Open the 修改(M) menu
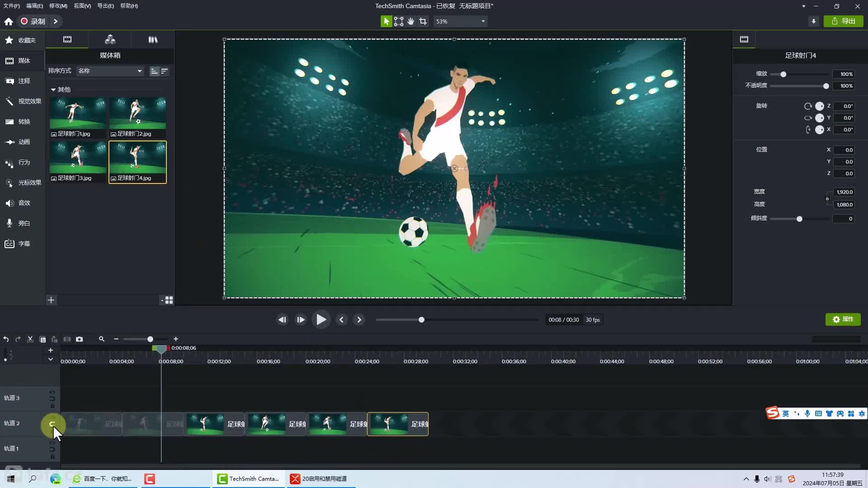This screenshot has height=488, width=868. [58, 6]
